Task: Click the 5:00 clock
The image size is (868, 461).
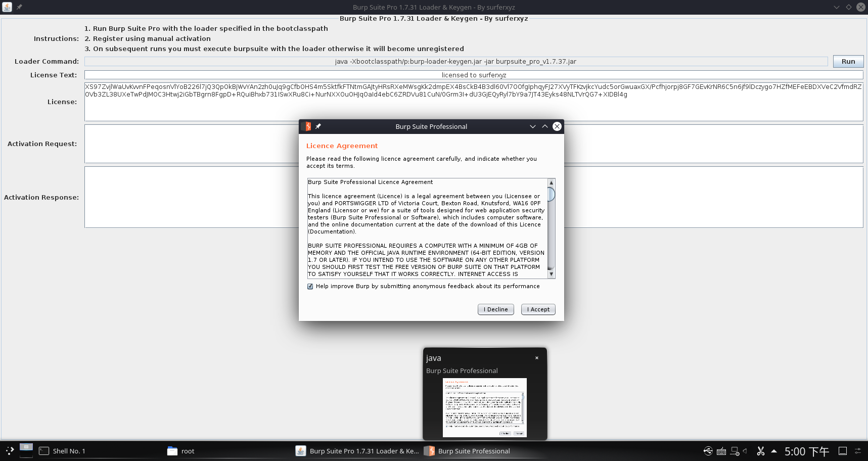Action: point(807,451)
